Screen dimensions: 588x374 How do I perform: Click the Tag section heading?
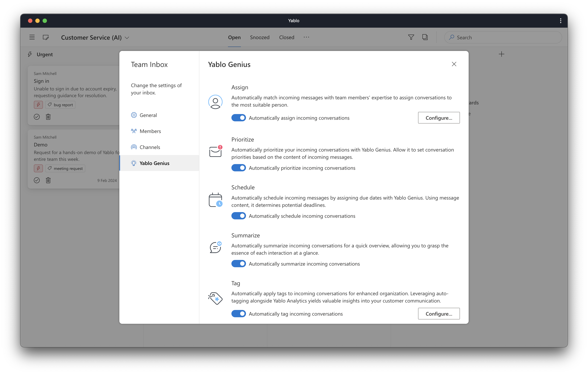click(x=236, y=283)
